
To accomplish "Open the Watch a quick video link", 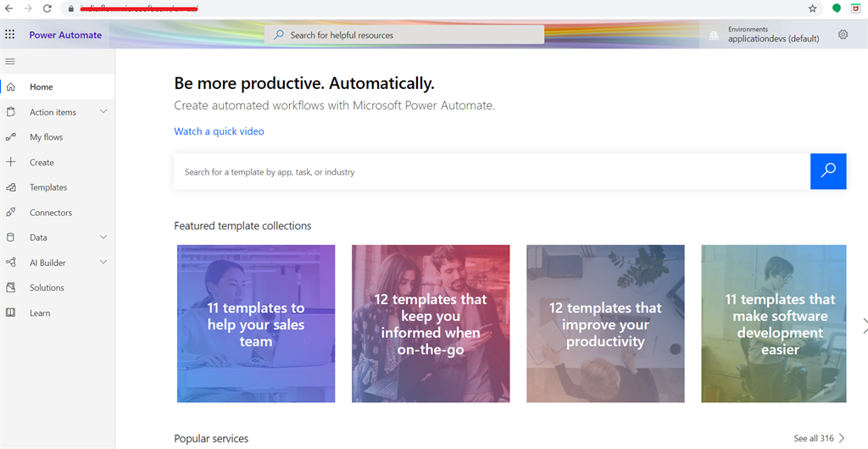I will 219,131.
